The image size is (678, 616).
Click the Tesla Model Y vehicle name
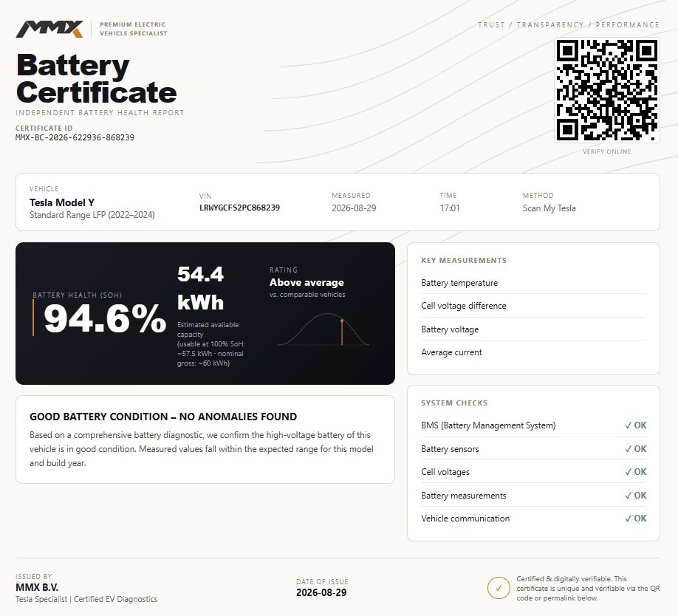(x=62, y=202)
